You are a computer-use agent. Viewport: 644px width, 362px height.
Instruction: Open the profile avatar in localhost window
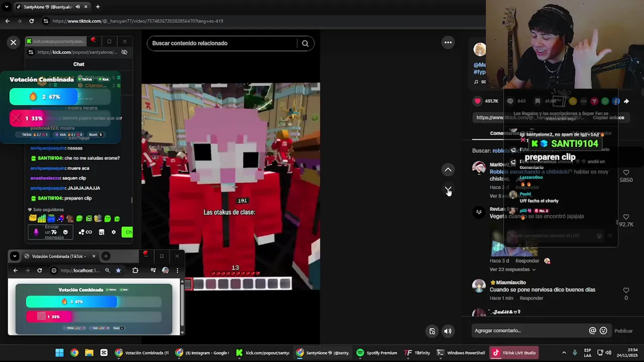coord(165,270)
